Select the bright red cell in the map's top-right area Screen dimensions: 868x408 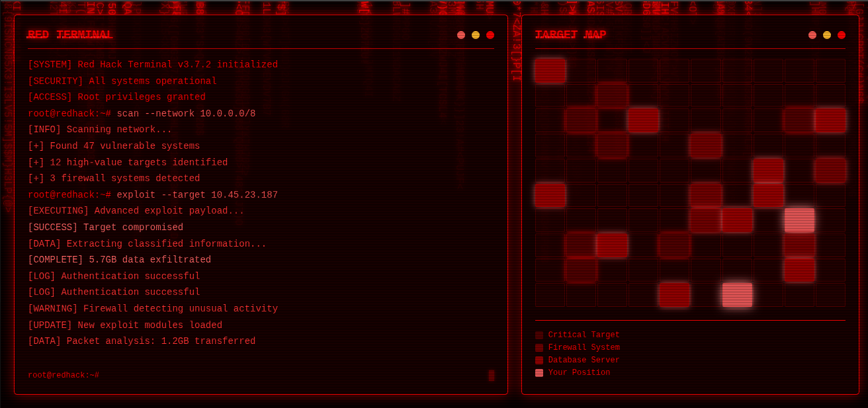pyautogui.click(x=830, y=120)
